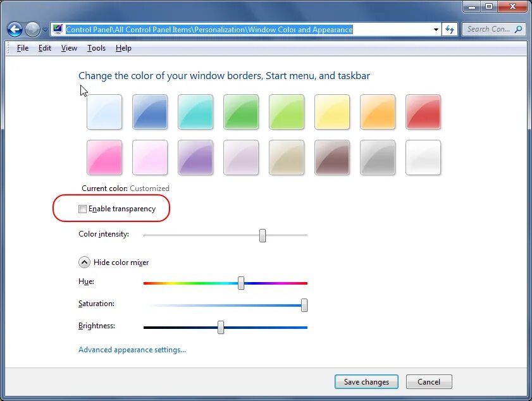
Task: Select the address bar path text
Action: pos(209,30)
